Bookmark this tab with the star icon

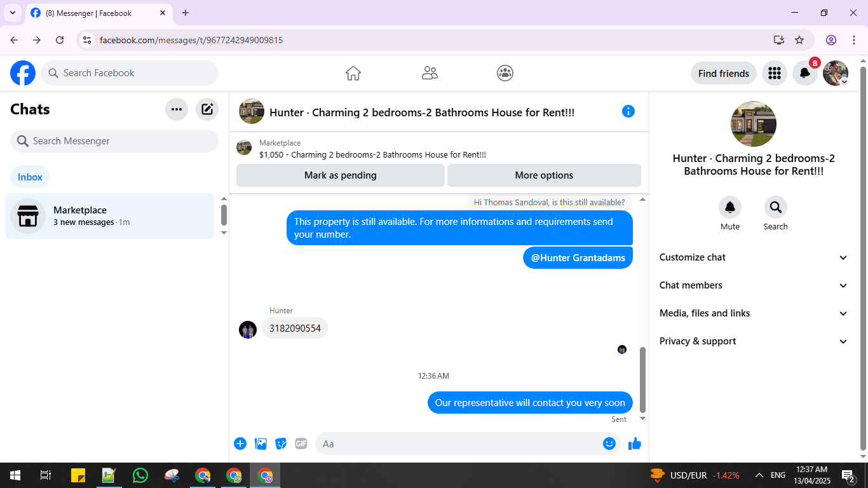click(x=799, y=40)
